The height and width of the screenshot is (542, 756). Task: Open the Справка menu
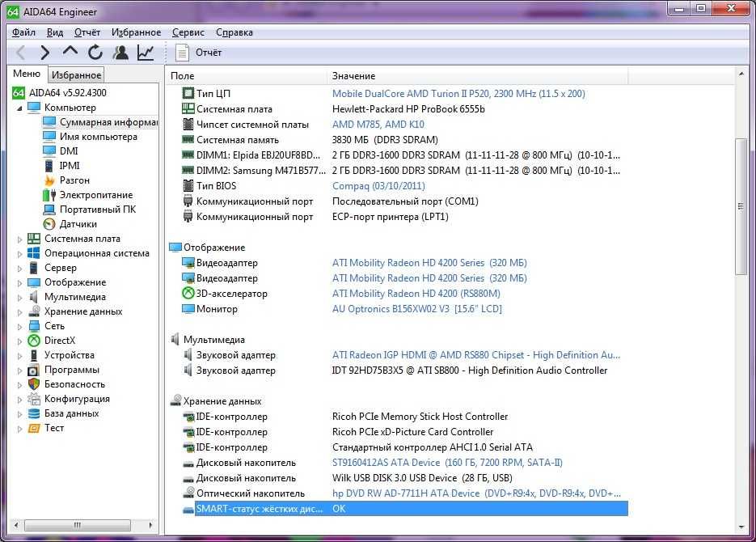pos(234,32)
